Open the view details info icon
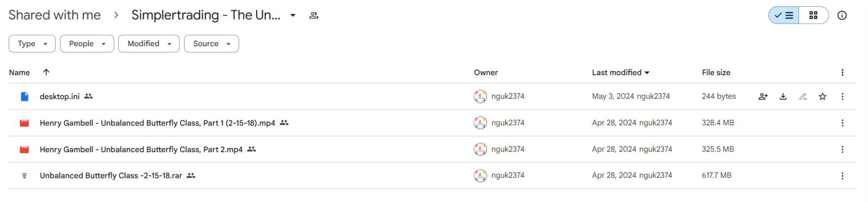The width and height of the screenshot is (868, 202). pyautogui.click(x=842, y=15)
